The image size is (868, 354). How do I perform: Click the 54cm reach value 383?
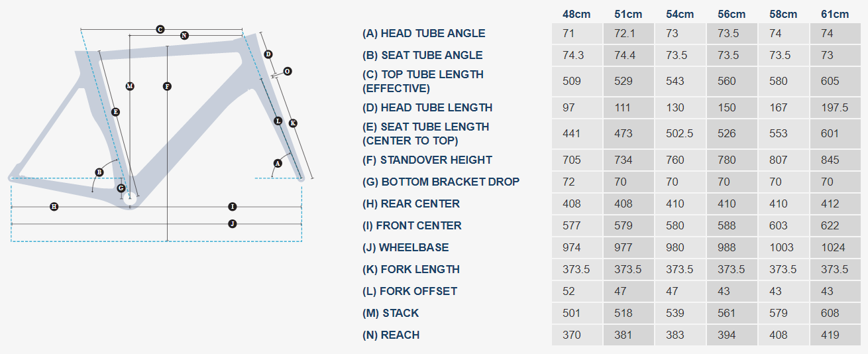tap(675, 335)
